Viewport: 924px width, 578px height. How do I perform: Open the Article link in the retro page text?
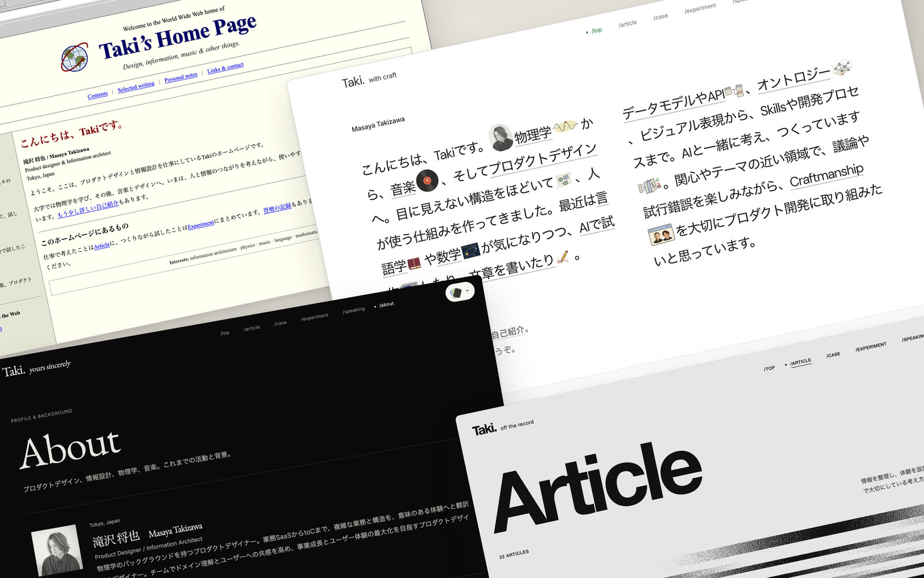(x=102, y=246)
